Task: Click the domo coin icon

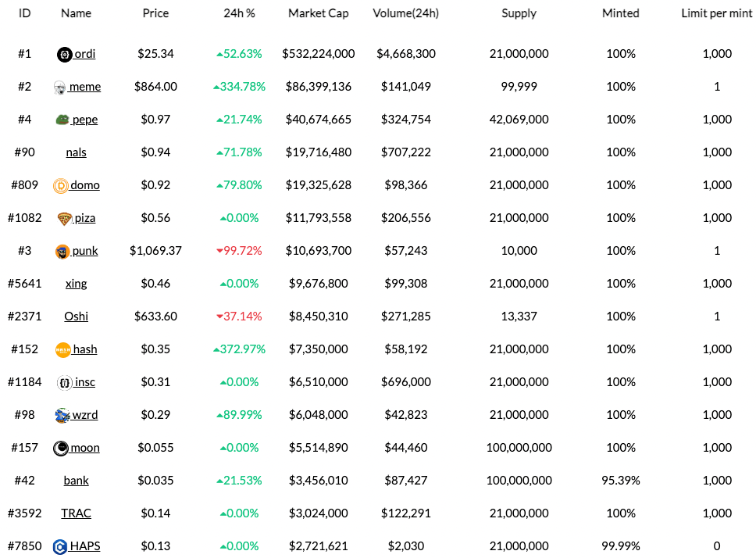Action: tap(60, 185)
